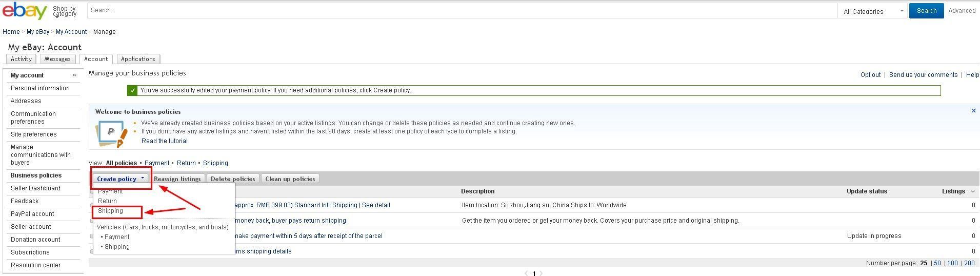Open My eBay breadcrumb link

[x=38, y=32]
